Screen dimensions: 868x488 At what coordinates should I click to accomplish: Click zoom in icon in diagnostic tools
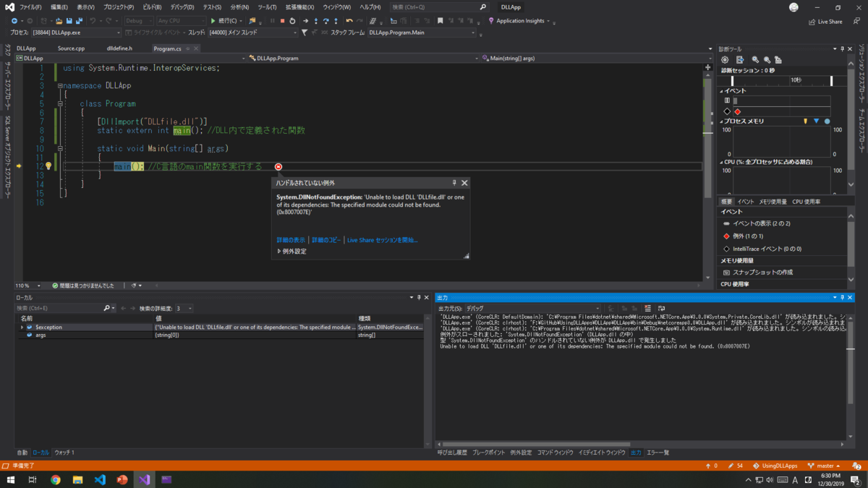tap(755, 60)
